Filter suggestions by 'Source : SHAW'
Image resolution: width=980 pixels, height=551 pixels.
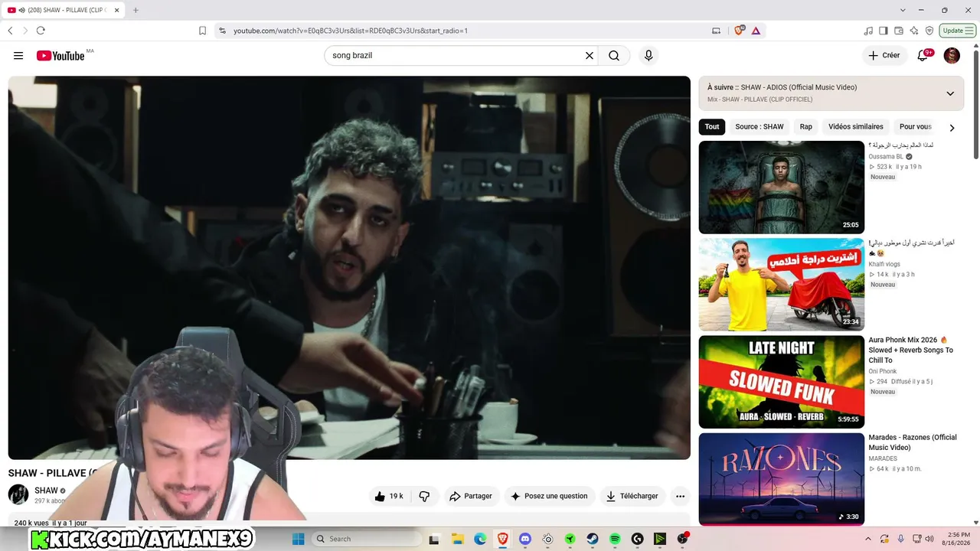[x=759, y=127]
